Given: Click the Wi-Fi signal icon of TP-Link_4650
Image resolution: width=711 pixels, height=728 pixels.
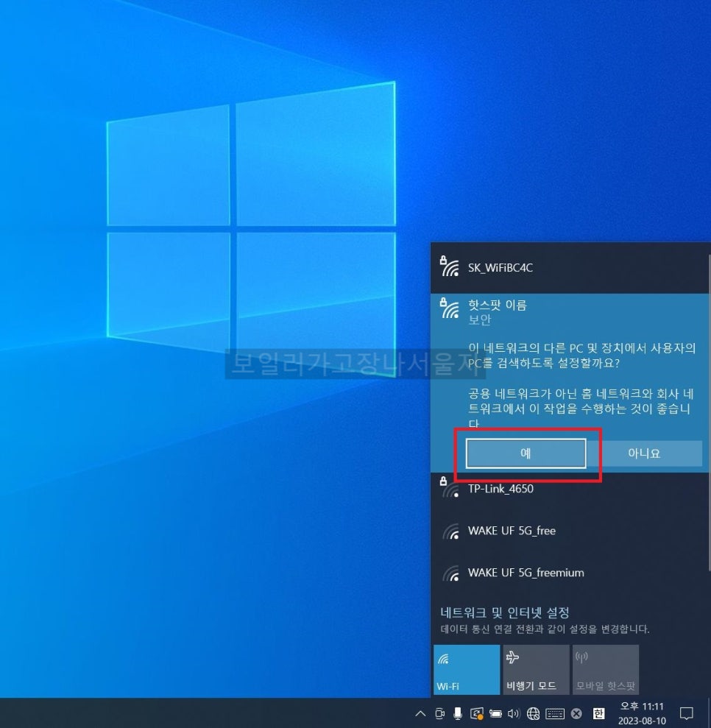Looking at the screenshot, I should pos(449,487).
